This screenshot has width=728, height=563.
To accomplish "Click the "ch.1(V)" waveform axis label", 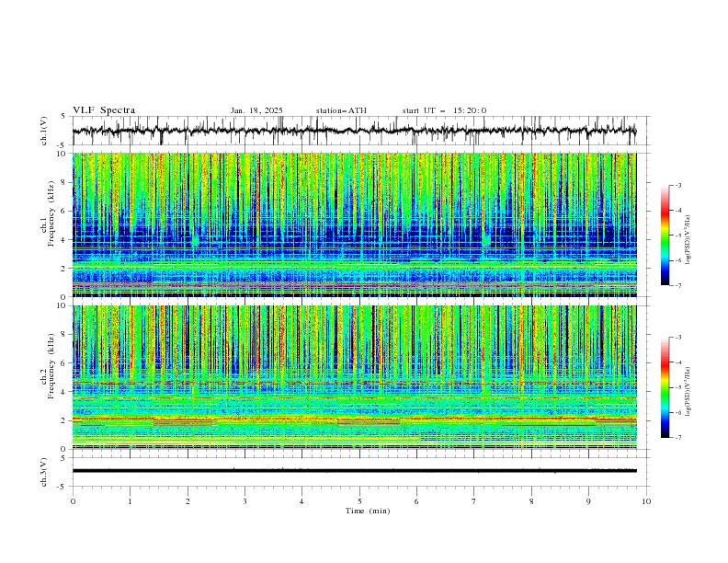I will tap(44, 131).
